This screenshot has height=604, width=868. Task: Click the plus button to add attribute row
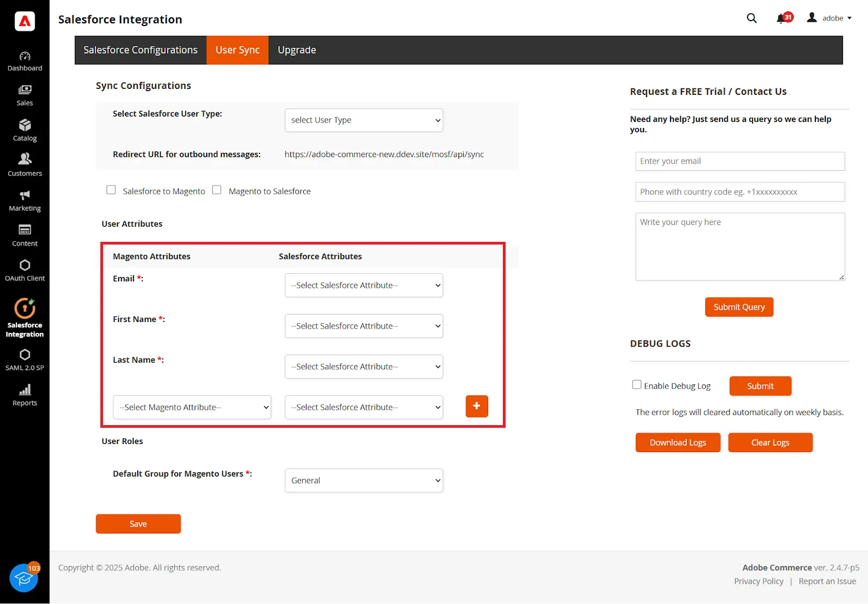(477, 406)
